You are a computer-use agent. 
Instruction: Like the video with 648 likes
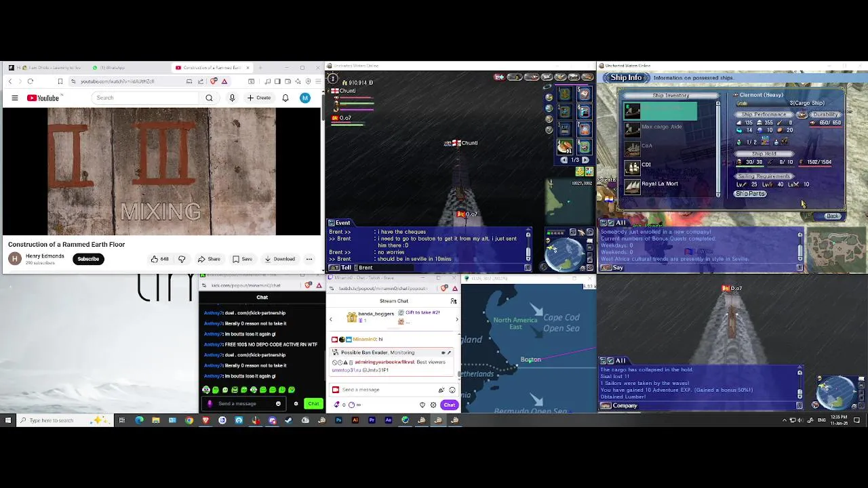pyautogui.click(x=160, y=259)
